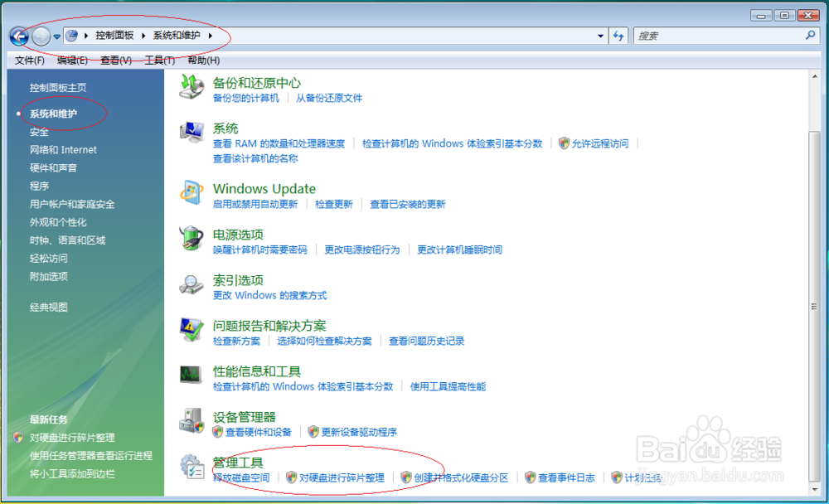Click 使用工具提高性能 link
This screenshot has height=504, width=829.
[x=448, y=386]
